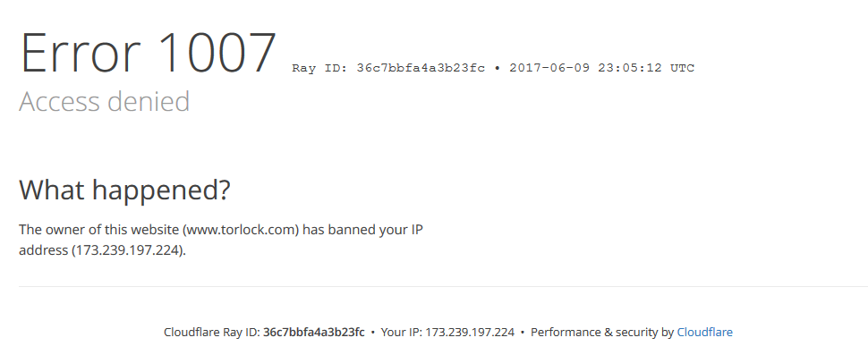
Task: Open the Cloudflare link in footer
Action: click(704, 332)
